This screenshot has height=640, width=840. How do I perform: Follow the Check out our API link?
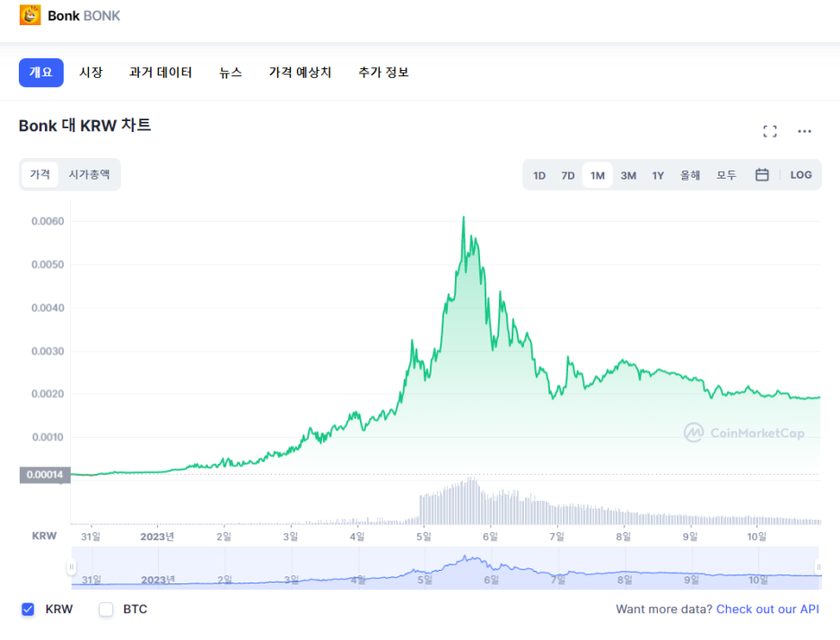point(767,609)
